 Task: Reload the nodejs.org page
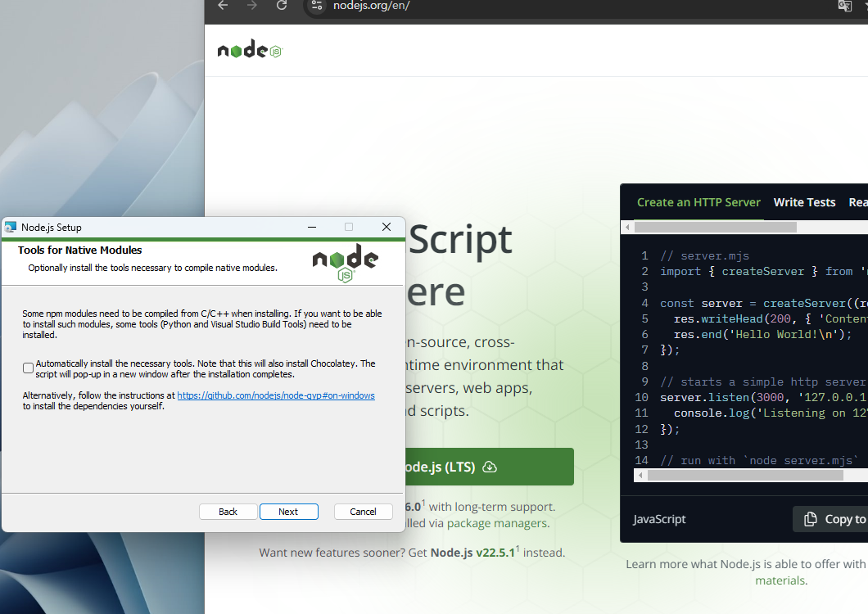282,6
